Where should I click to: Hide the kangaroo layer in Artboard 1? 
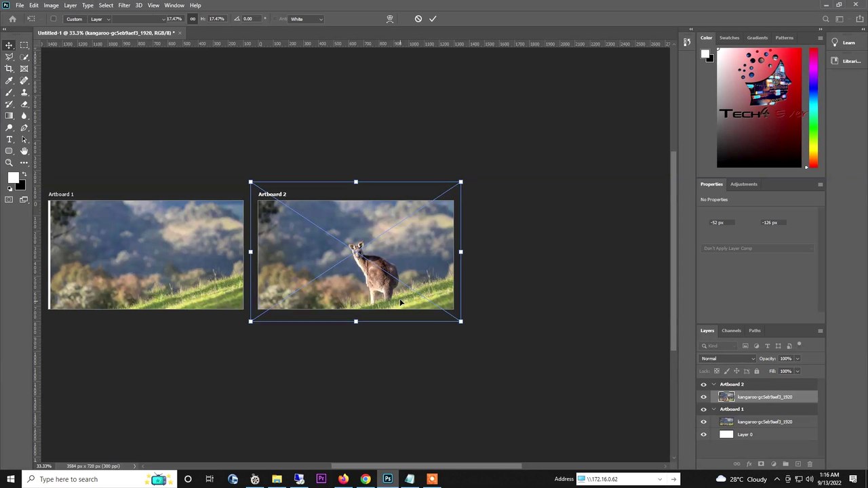pos(703,422)
